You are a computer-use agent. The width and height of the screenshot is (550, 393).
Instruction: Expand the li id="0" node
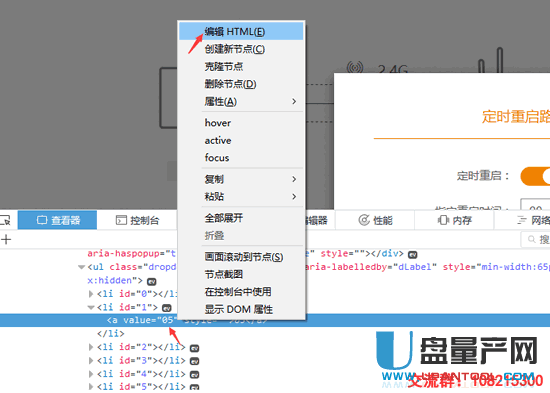pos(91,293)
